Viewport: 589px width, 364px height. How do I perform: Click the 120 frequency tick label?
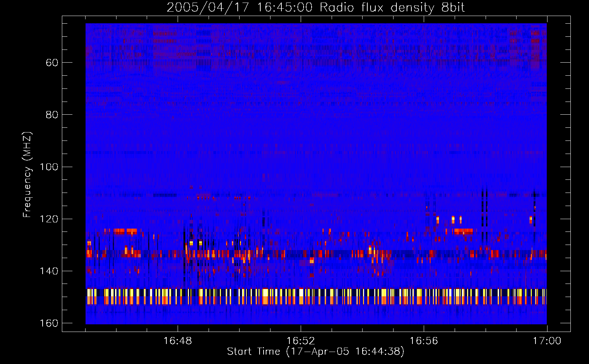(x=49, y=219)
